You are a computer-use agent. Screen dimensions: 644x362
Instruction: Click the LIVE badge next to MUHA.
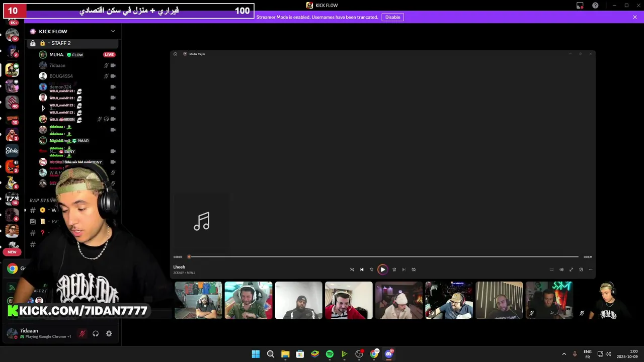coord(109,55)
